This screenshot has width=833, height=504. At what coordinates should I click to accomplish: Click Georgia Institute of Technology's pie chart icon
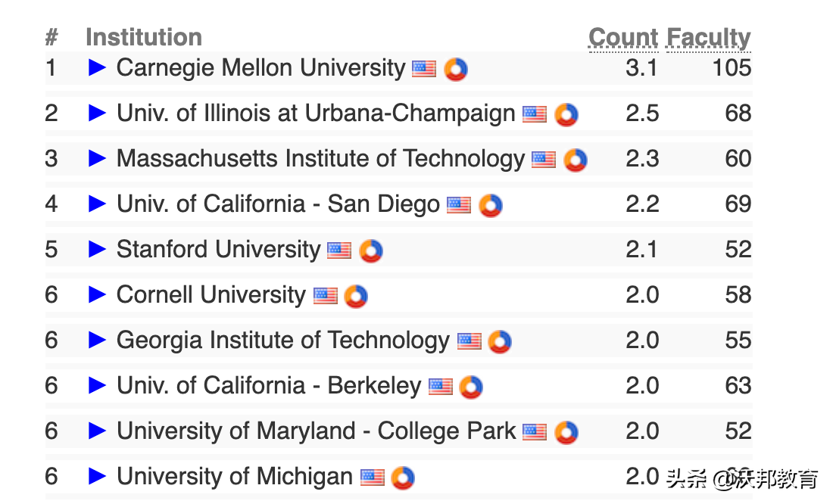500,341
